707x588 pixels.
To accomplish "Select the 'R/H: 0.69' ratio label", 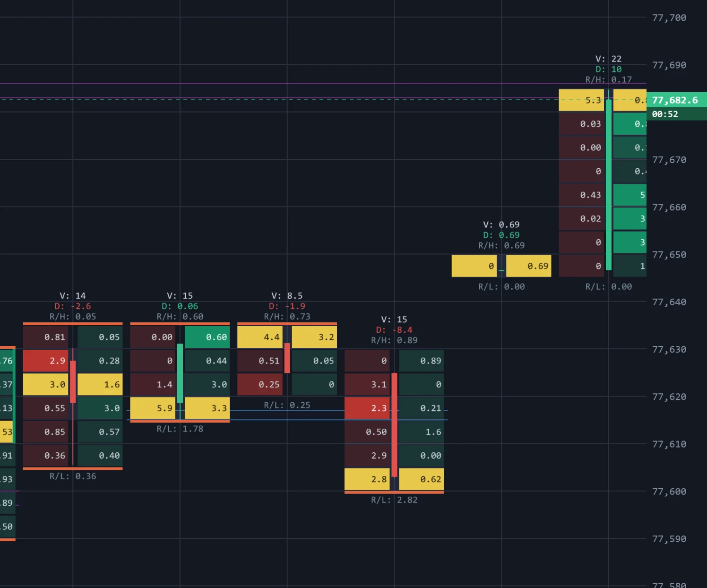I will pyautogui.click(x=501, y=245).
